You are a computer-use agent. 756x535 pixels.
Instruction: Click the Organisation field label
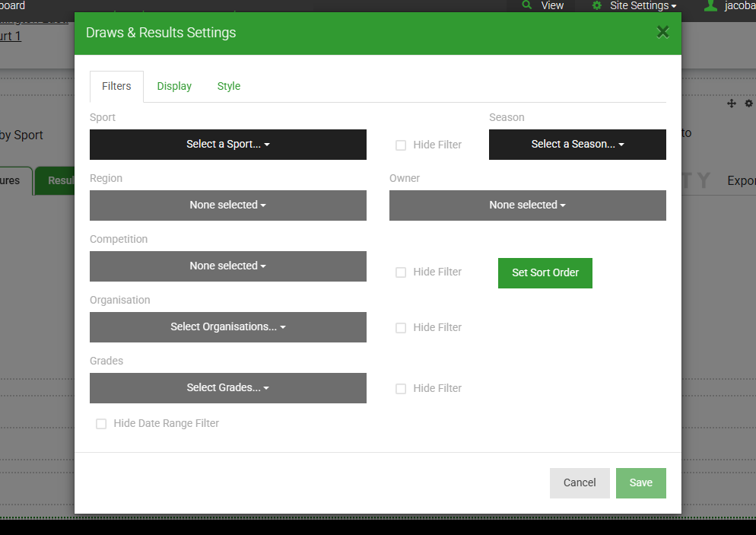pyautogui.click(x=120, y=300)
